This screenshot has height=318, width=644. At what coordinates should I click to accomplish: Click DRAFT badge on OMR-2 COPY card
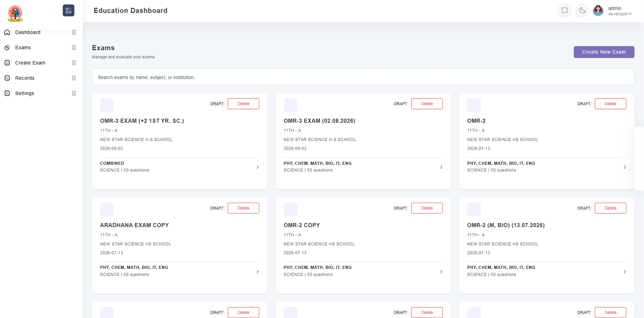pyautogui.click(x=400, y=208)
